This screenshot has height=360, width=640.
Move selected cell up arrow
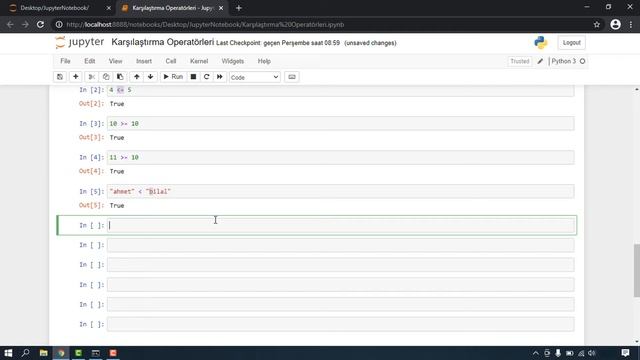(137, 77)
